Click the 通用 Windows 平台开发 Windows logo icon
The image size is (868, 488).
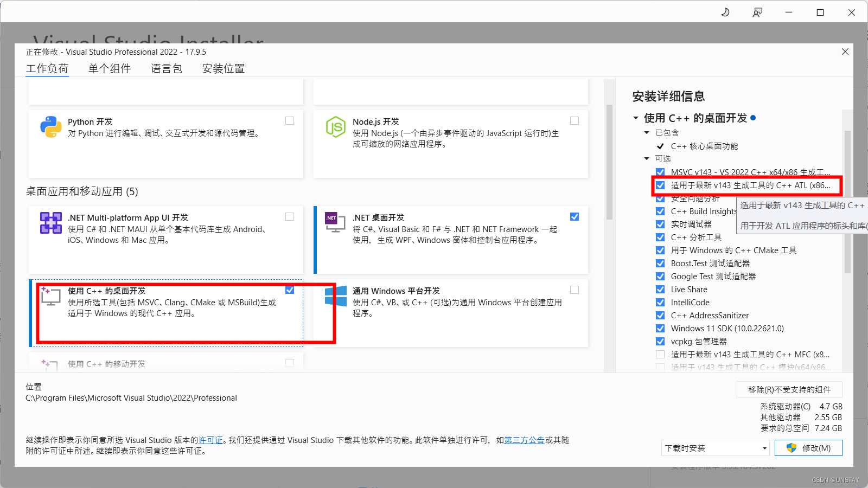pos(336,297)
